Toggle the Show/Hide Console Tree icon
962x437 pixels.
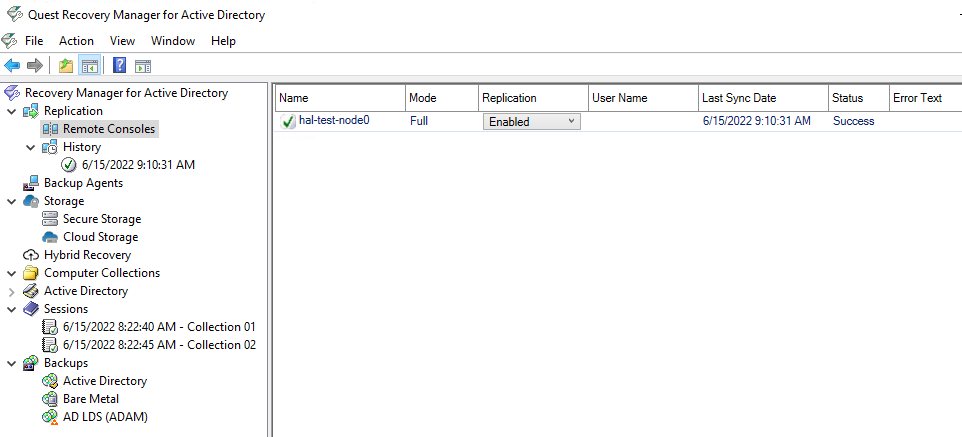click(90, 66)
